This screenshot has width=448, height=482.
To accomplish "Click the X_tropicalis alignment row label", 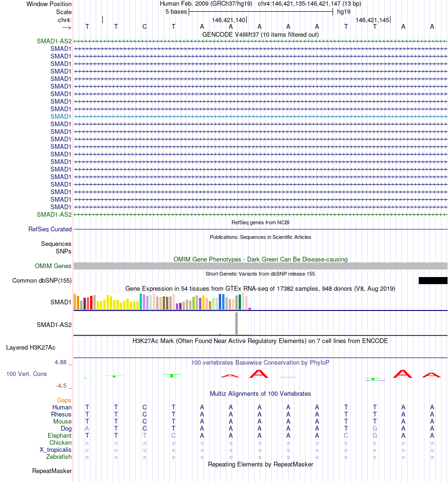I will [x=55, y=449].
